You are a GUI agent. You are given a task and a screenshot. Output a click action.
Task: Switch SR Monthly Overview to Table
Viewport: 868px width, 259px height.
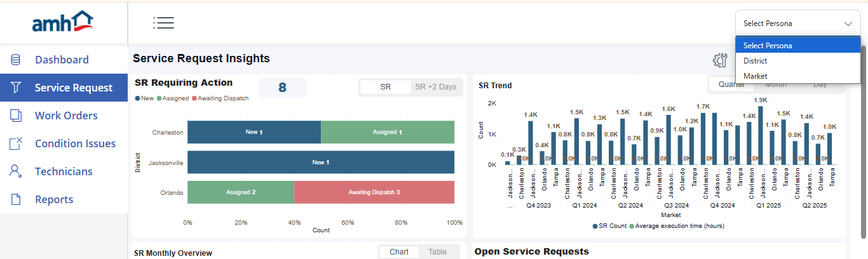pos(437,252)
